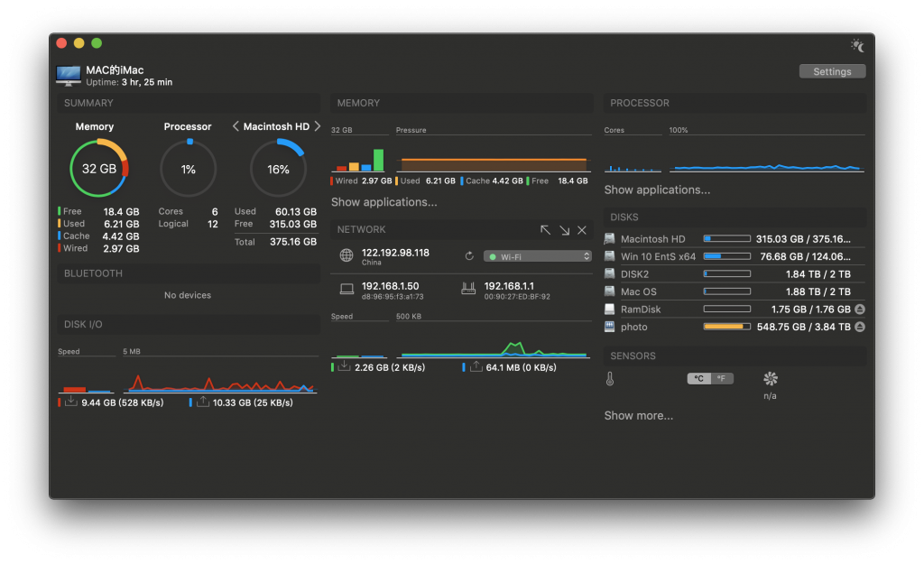Click the disk I/O read icon

[x=70, y=402]
